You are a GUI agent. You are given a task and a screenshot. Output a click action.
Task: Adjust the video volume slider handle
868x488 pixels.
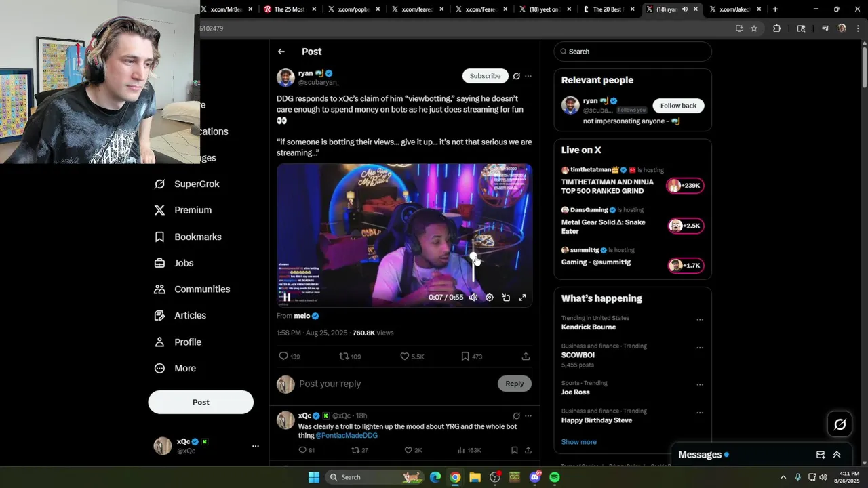[473, 256]
